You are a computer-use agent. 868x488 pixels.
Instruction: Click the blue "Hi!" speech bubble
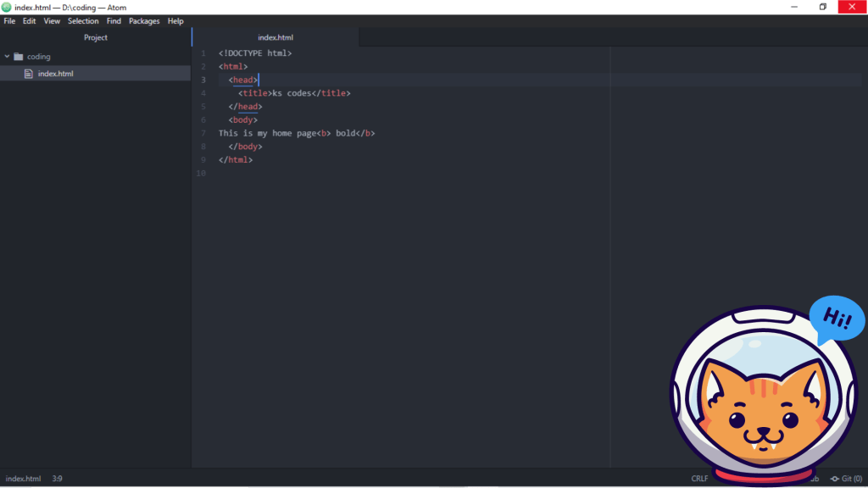(x=837, y=320)
